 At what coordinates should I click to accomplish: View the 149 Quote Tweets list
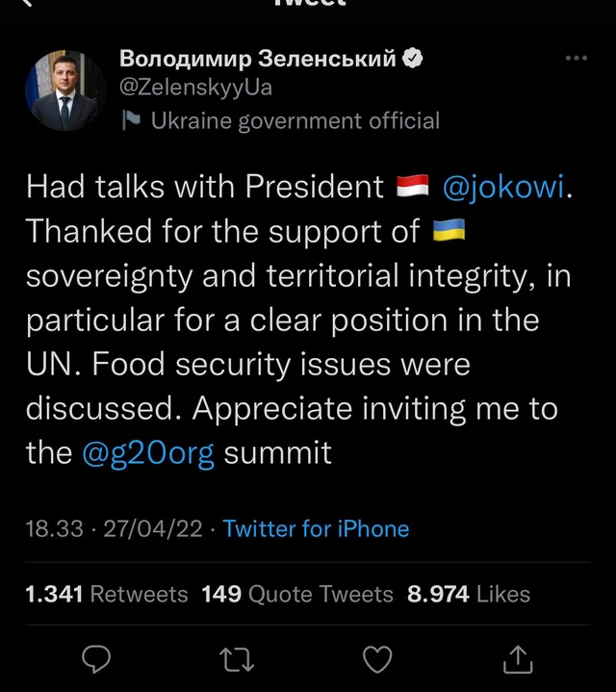(x=297, y=594)
